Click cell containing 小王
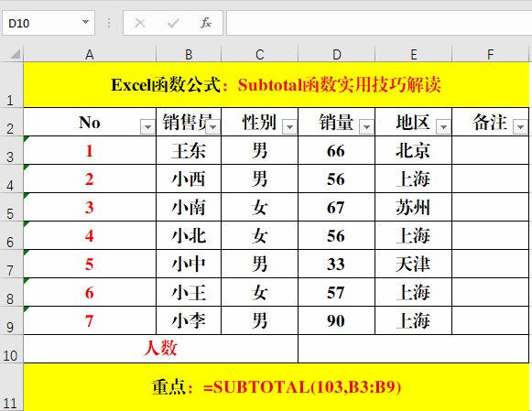Image resolution: width=532 pixels, height=411 pixels. 189,292
